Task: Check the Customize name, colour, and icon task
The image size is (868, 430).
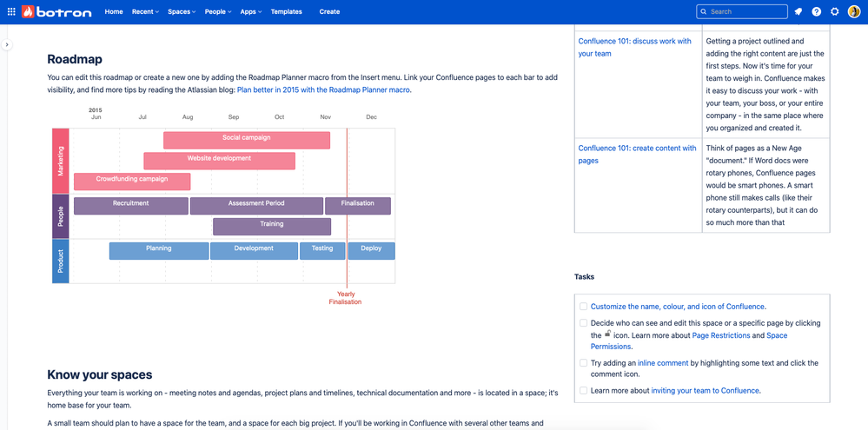Action: [584, 306]
